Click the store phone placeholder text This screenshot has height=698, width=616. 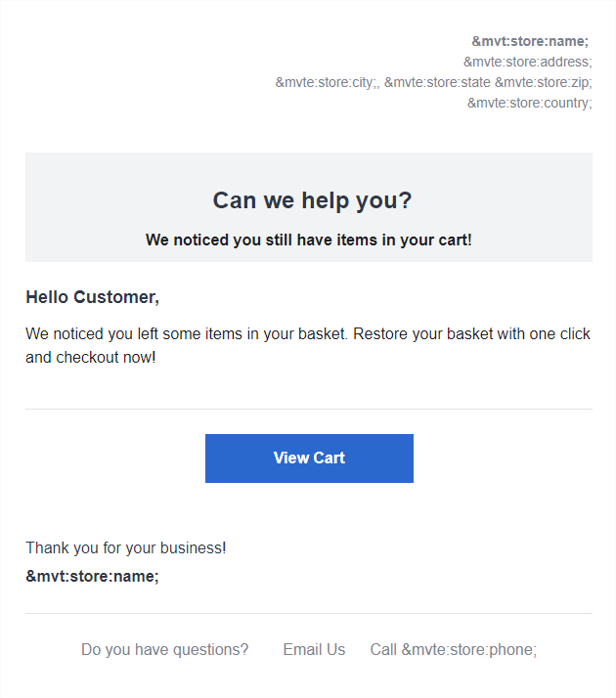[469, 649]
